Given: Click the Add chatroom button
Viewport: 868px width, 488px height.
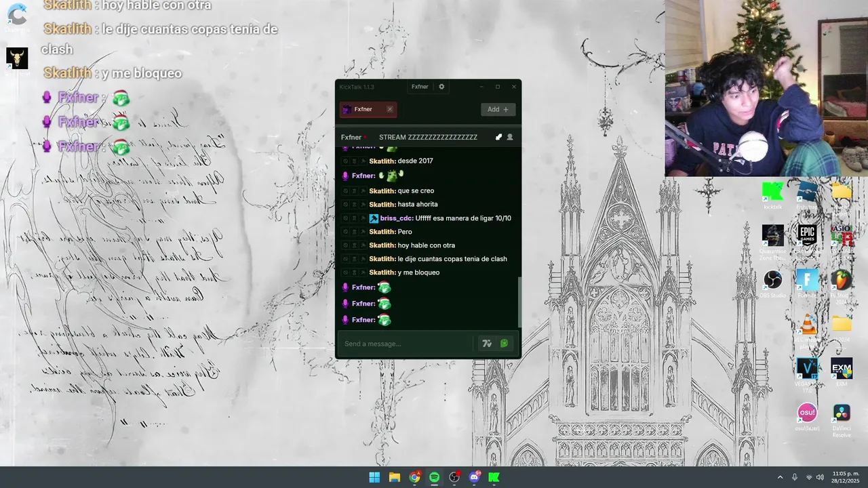Looking at the screenshot, I should click(498, 109).
